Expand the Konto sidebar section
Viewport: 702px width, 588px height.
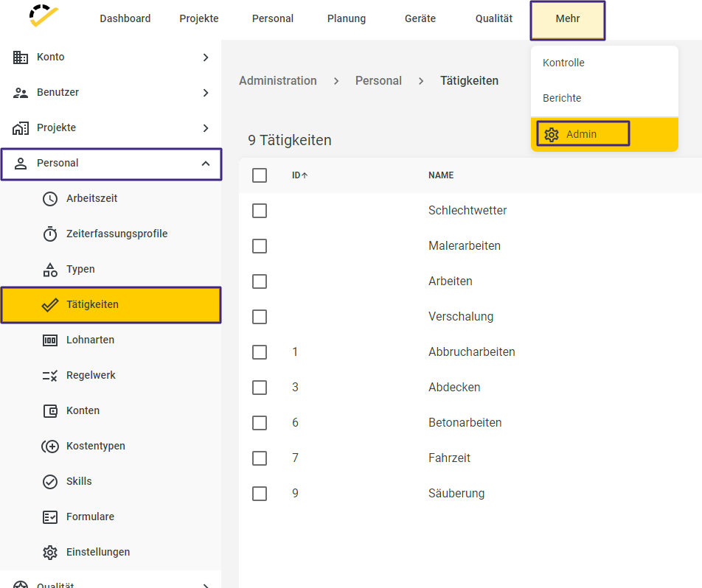206,57
